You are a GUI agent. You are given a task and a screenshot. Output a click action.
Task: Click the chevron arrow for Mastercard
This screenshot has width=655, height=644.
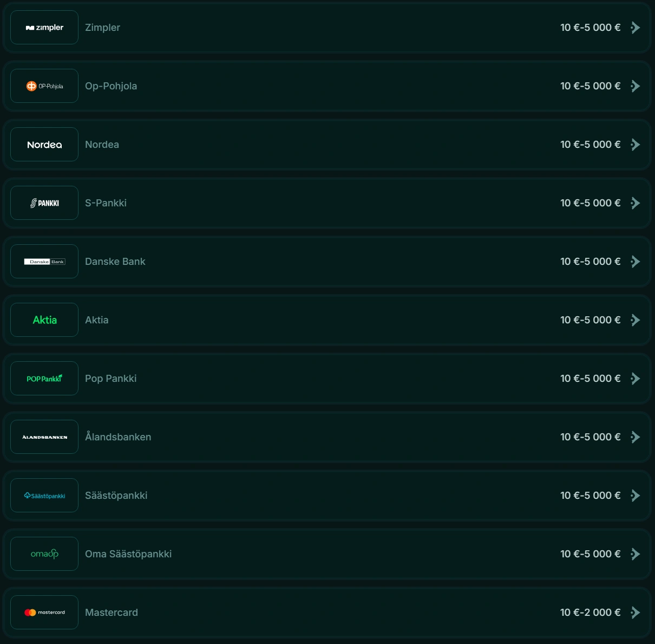point(636,613)
